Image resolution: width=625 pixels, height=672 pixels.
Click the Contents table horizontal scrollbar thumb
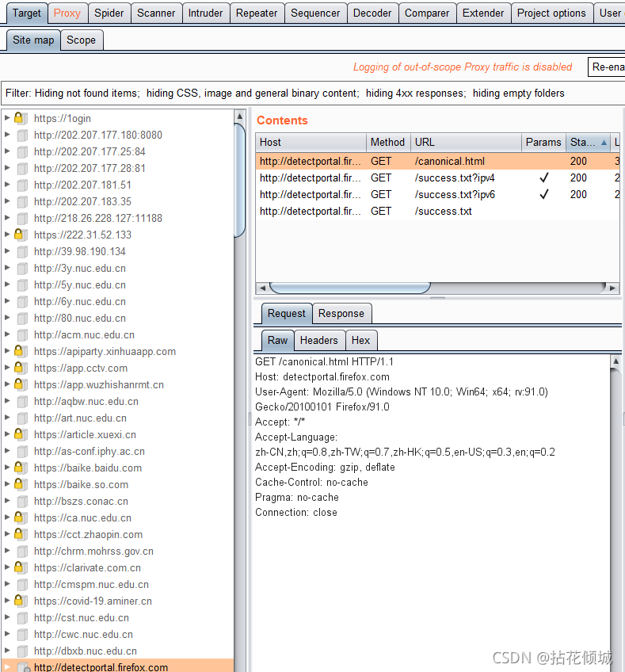[x=349, y=288]
